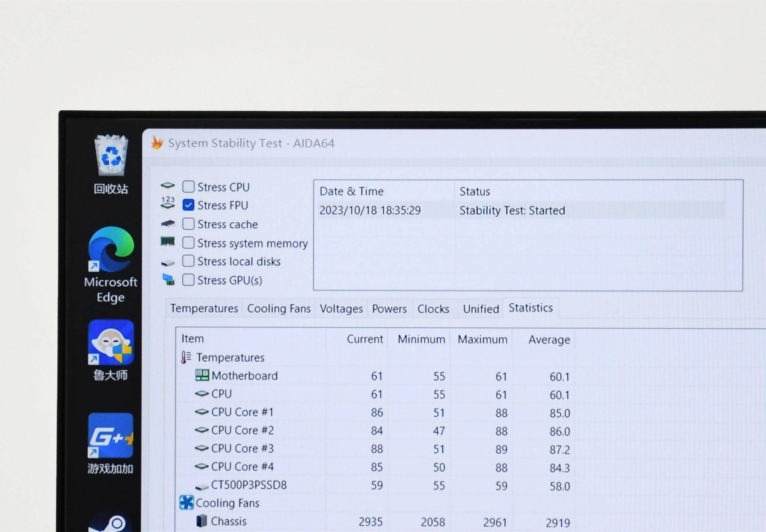Image resolution: width=766 pixels, height=532 pixels.
Task: Switch to the Cooling Fans tab
Action: tap(279, 309)
